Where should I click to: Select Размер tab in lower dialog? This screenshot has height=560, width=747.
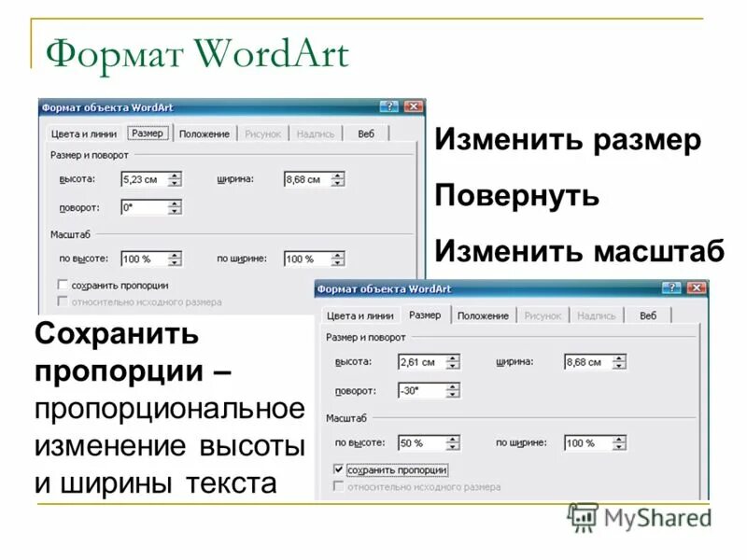pyautogui.click(x=425, y=315)
